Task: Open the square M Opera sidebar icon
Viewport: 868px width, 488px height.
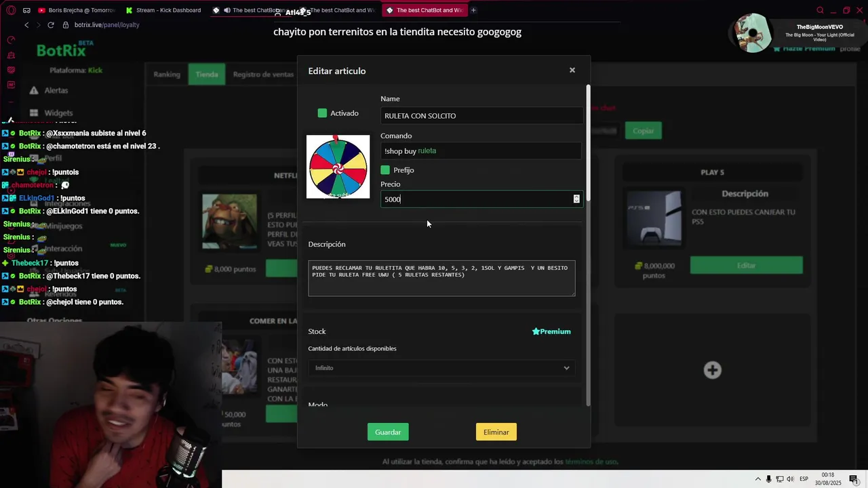Action: pyautogui.click(x=11, y=85)
